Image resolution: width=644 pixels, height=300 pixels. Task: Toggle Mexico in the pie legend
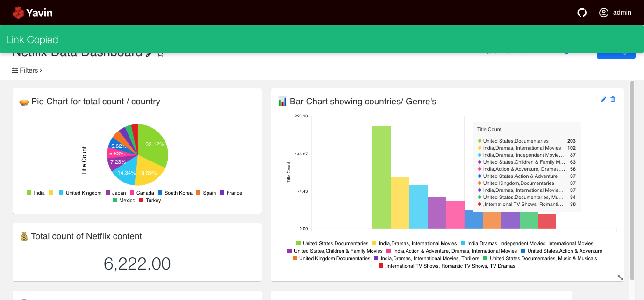pos(124,200)
